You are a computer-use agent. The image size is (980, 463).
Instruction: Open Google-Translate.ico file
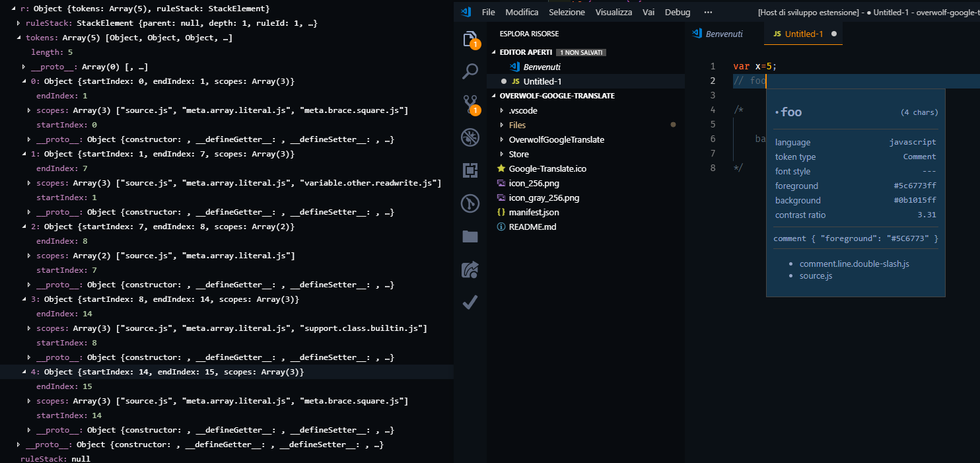547,168
